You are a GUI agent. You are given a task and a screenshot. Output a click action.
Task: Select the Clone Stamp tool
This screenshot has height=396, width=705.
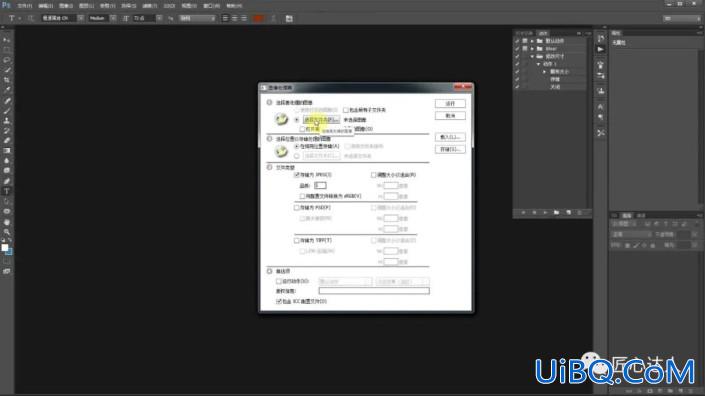pos(7,120)
